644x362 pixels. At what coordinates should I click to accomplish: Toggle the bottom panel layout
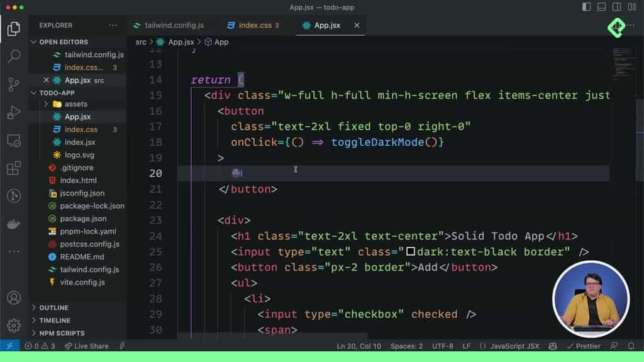click(601, 6)
